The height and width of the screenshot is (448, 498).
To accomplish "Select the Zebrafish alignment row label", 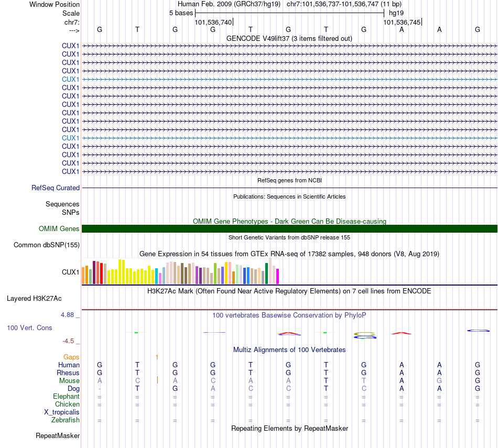I will [x=66, y=420].
